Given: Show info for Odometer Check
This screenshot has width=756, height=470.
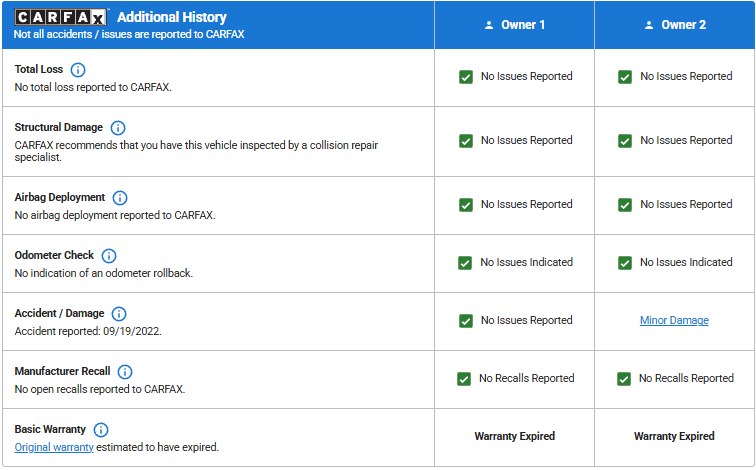Looking at the screenshot, I should 109,256.
